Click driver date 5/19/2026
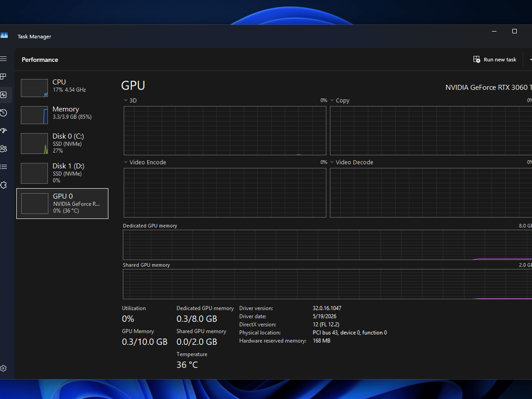The image size is (532, 399). [x=324, y=316]
